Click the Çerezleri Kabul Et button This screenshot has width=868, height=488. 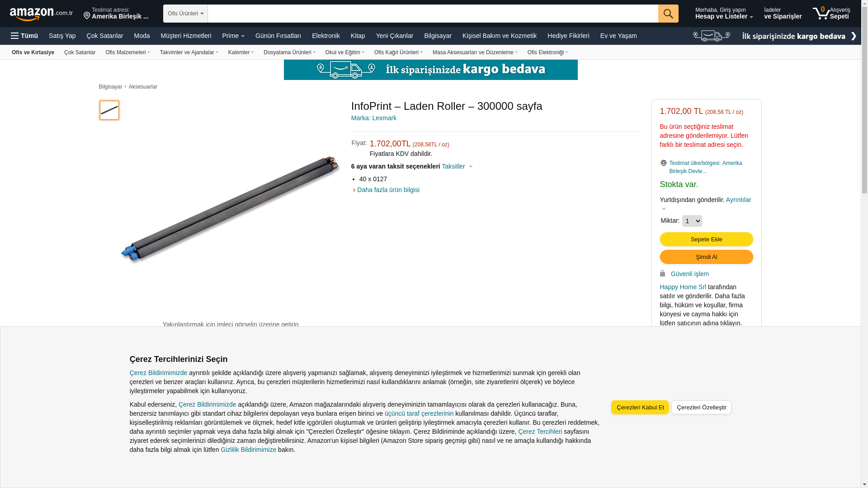click(x=640, y=407)
